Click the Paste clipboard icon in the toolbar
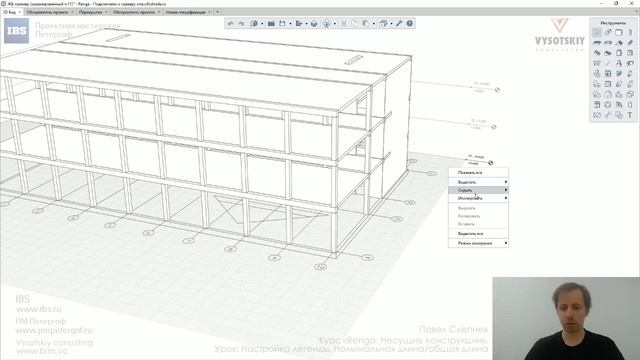The width and height of the screenshot is (640, 360). click(366, 24)
